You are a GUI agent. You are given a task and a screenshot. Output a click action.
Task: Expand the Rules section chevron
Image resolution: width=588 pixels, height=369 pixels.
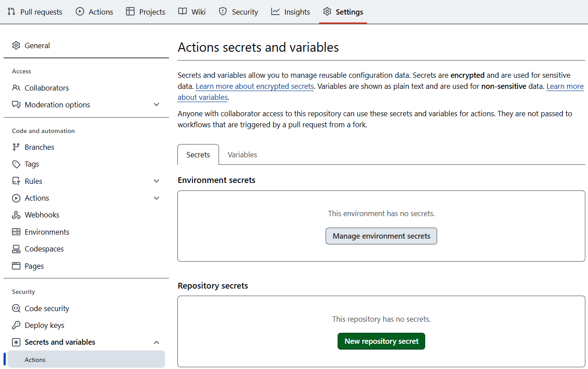pos(156,181)
